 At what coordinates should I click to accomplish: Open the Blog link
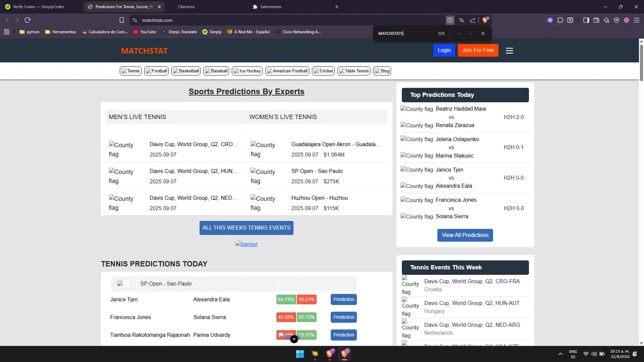click(382, 71)
